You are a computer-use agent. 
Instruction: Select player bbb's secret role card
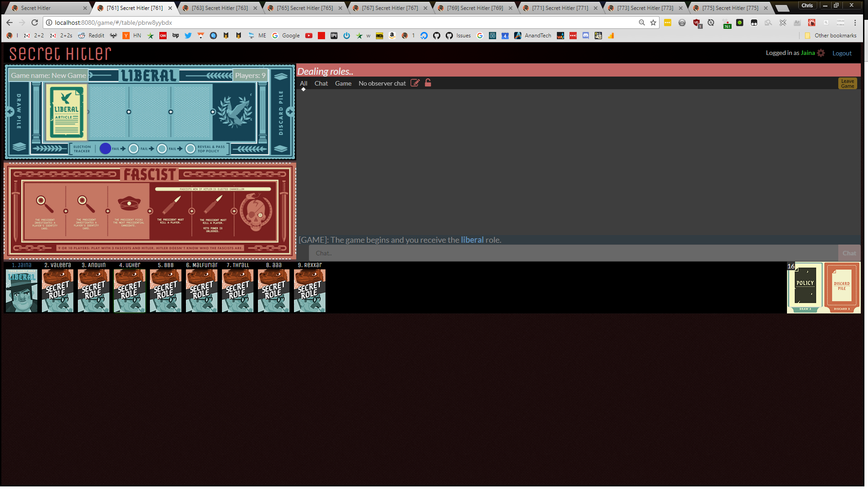tap(166, 290)
